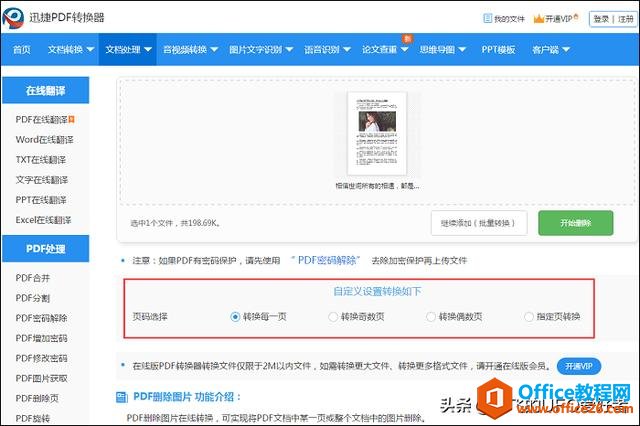The width and height of the screenshot is (640, 426).
Task: Open PDF增加密码 in sidebar
Action: (x=41, y=338)
